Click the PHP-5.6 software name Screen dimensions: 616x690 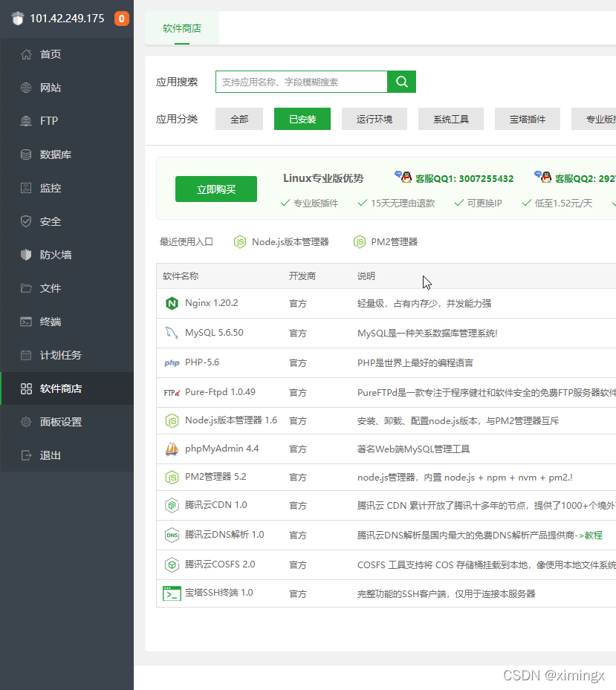[202, 362]
